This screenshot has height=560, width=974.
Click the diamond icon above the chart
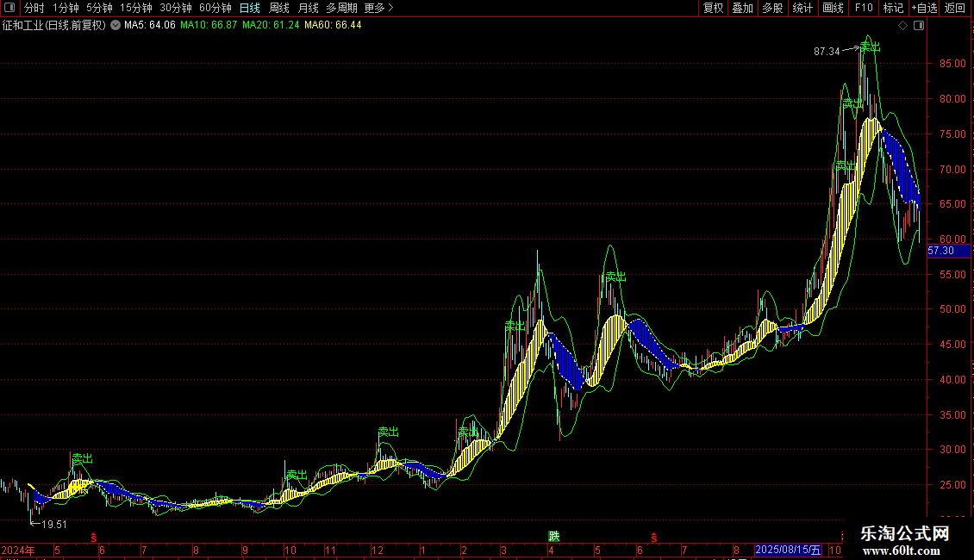point(902,26)
